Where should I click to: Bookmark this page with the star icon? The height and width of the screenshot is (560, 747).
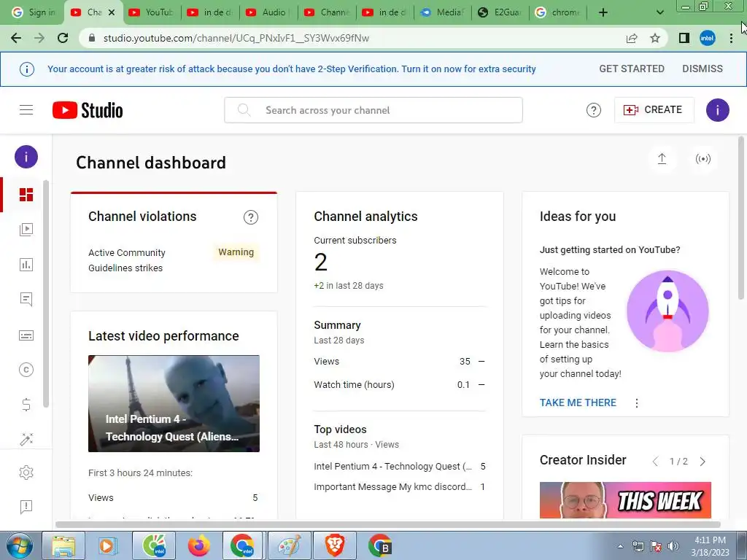[x=656, y=38]
